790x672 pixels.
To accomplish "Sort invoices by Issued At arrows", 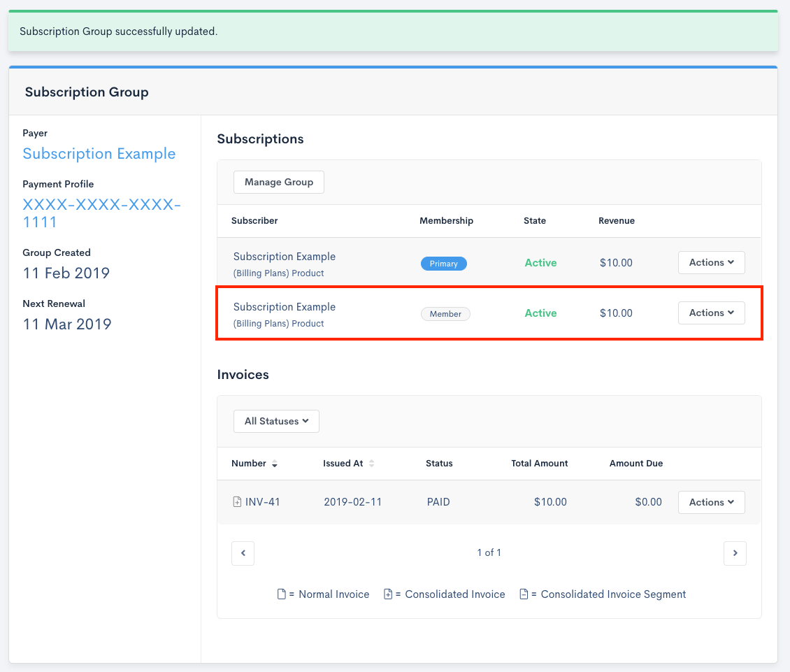I will pyautogui.click(x=371, y=464).
